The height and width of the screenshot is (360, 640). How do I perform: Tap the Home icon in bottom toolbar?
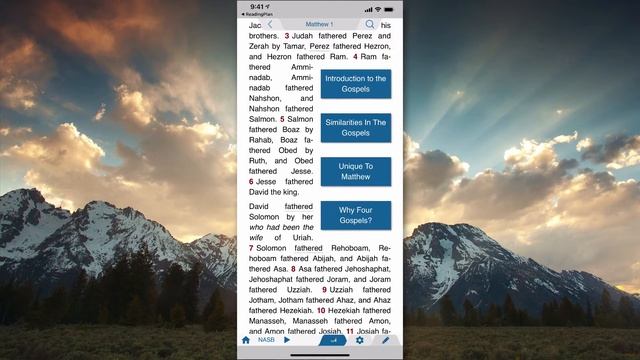click(x=246, y=340)
